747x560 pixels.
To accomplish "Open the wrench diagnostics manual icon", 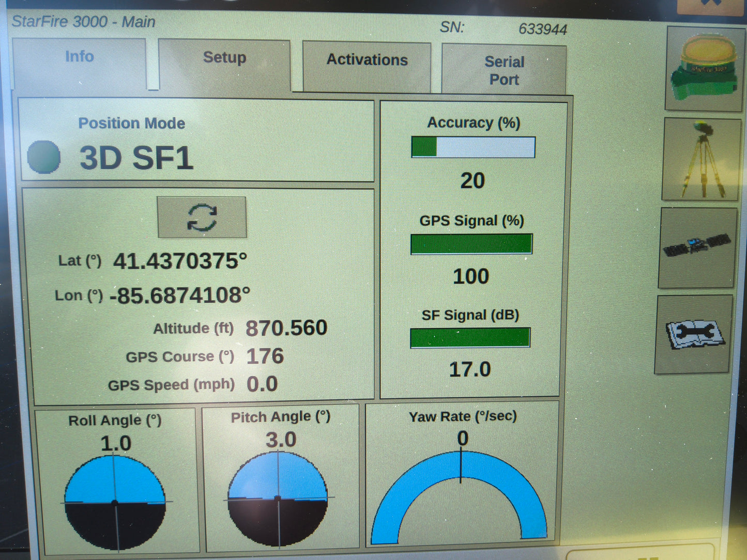I will tap(694, 334).
